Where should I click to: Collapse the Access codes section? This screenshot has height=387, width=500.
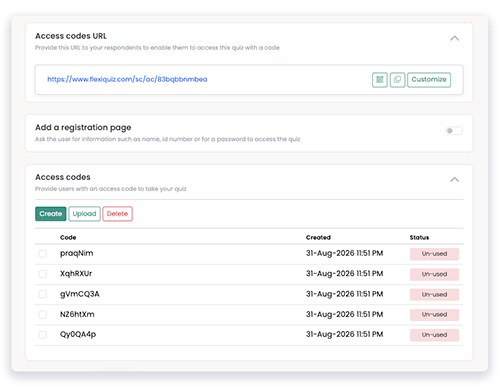(454, 180)
